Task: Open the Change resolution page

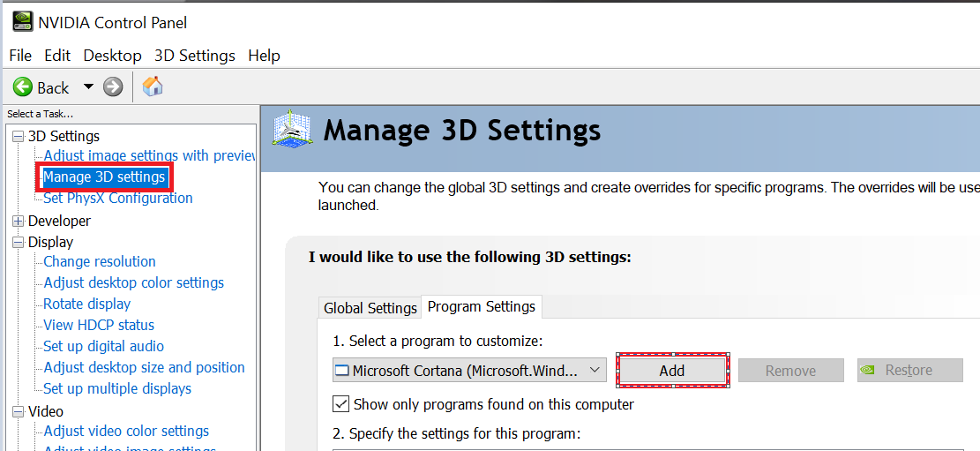Action: (x=100, y=261)
